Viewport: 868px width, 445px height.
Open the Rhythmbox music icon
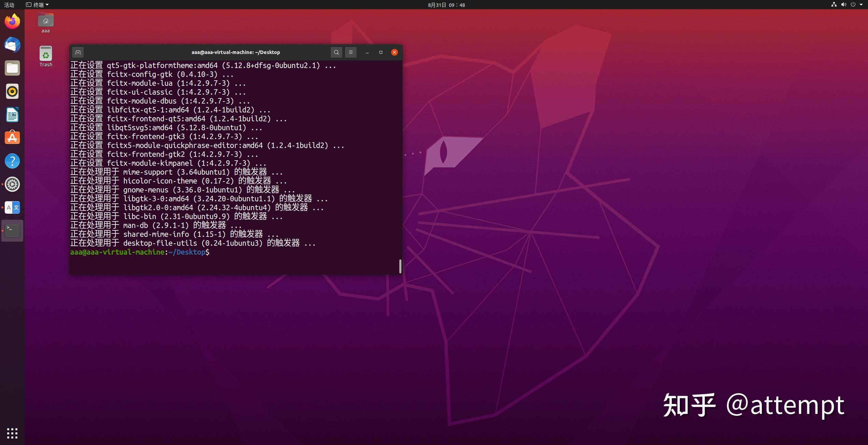[13, 91]
